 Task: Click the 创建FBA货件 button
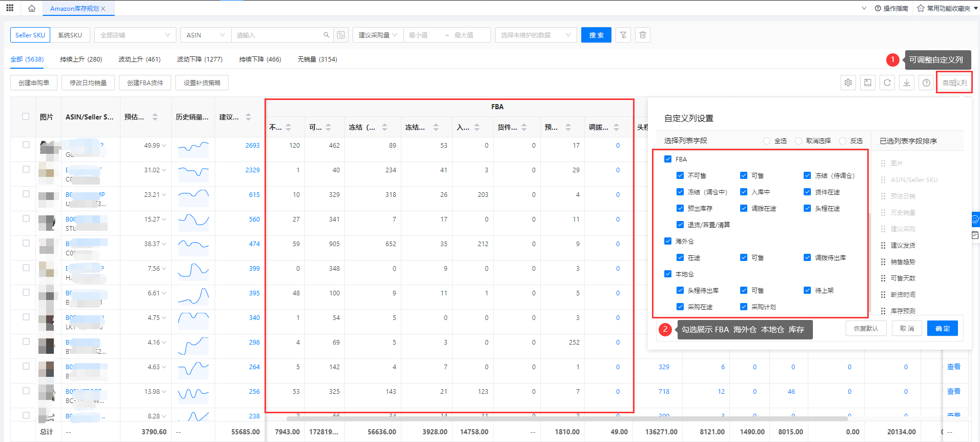click(145, 83)
